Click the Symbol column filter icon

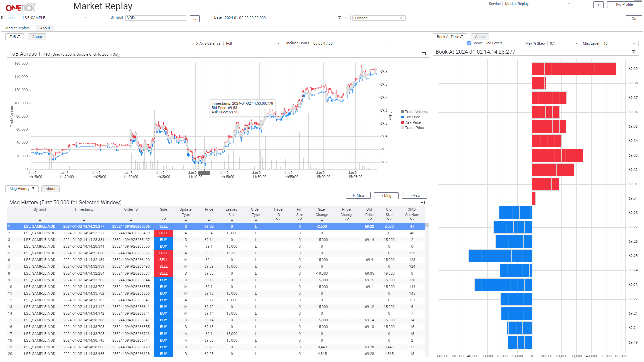point(40,220)
